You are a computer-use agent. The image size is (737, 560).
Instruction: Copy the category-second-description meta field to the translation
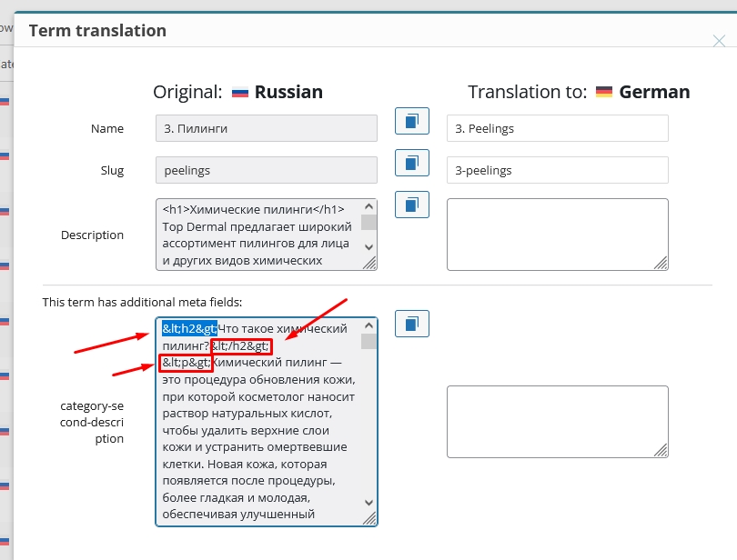coord(412,324)
